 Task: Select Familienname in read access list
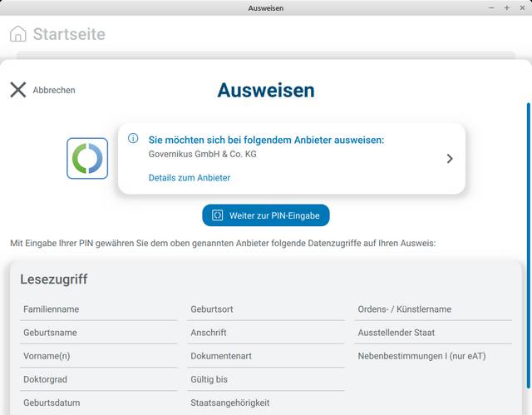pos(52,309)
